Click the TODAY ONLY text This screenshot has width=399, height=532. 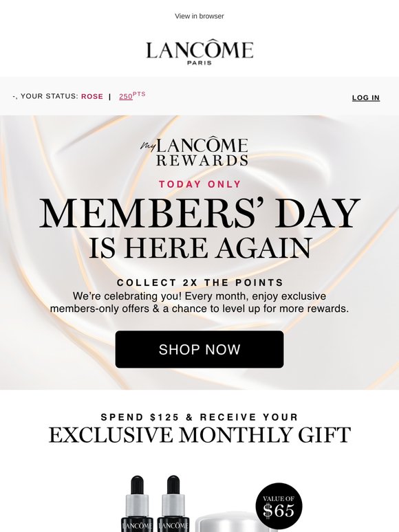(x=199, y=184)
